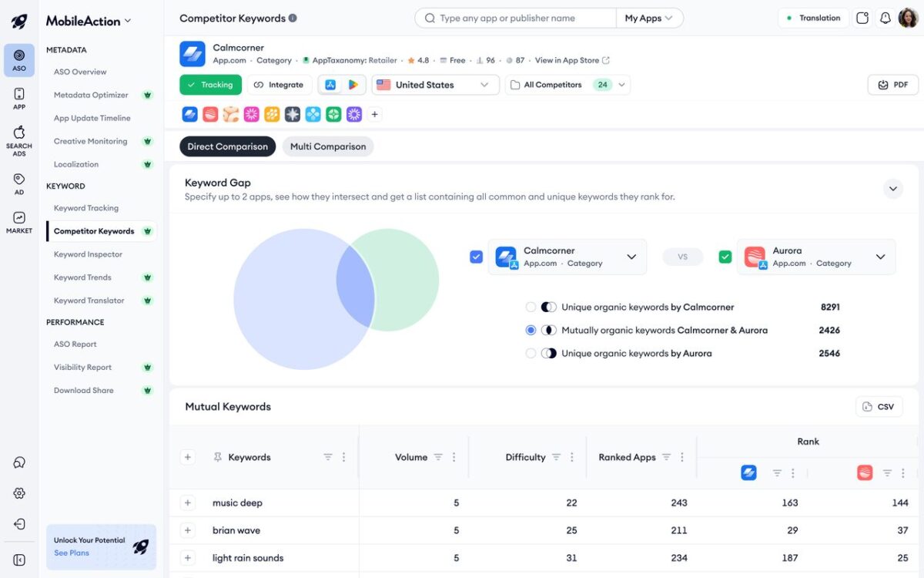This screenshot has height=578, width=924.
Task: Toggle the Aurora app checkbox
Action: coord(725,257)
